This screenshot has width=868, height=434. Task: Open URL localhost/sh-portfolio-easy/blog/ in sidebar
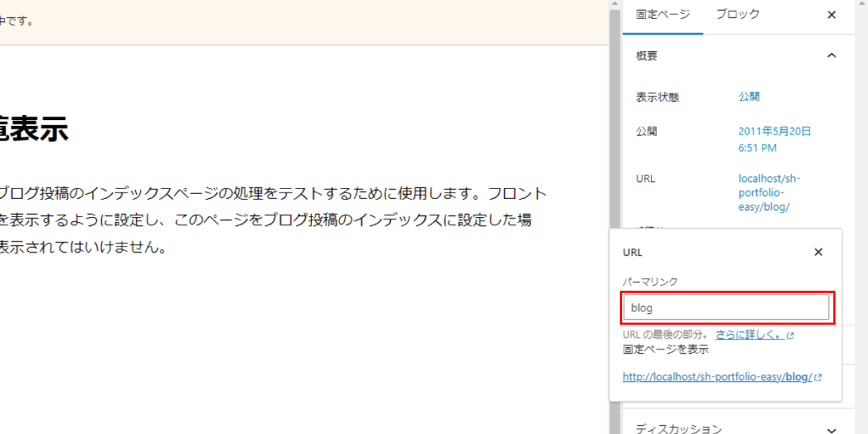[770, 192]
